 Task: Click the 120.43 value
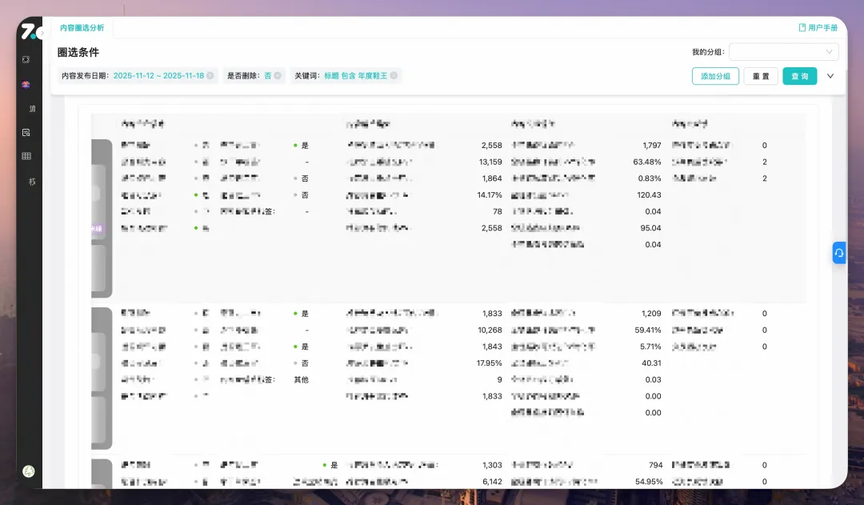click(649, 195)
